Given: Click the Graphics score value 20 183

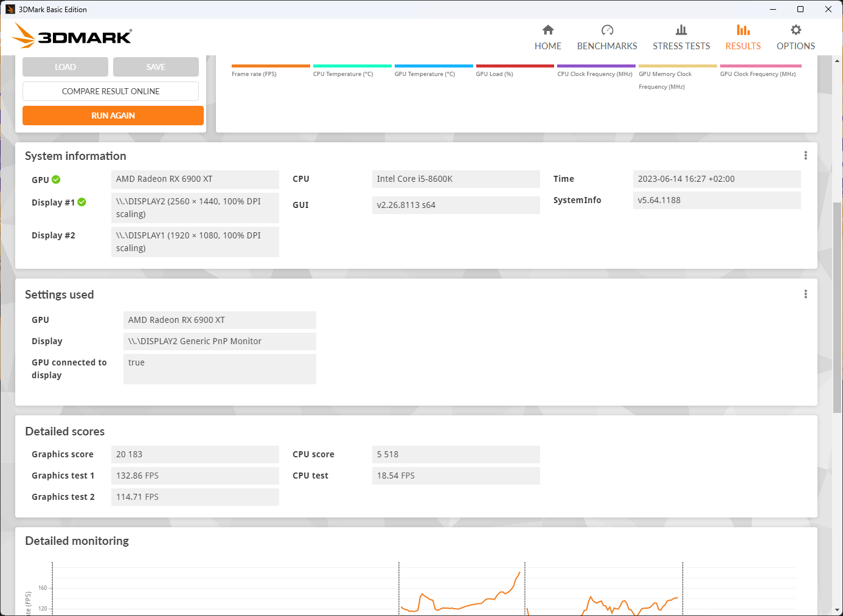Looking at the screenshot, I should (x=195, y=454).
